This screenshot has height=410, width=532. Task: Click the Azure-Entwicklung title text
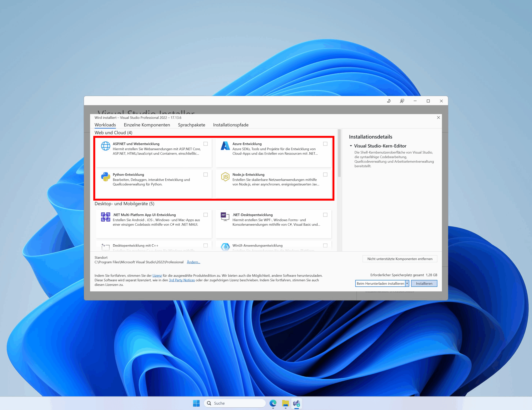click(x=247, y=144)
